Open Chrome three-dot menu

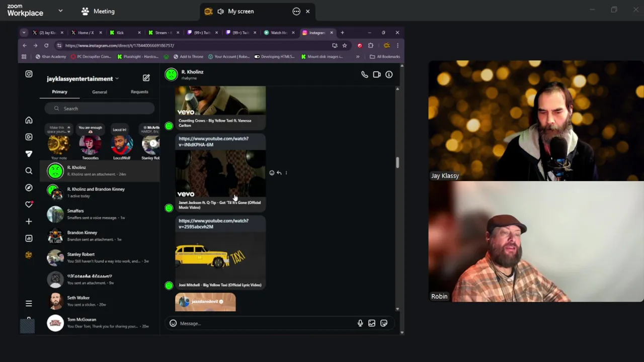(x=397, y=45)
